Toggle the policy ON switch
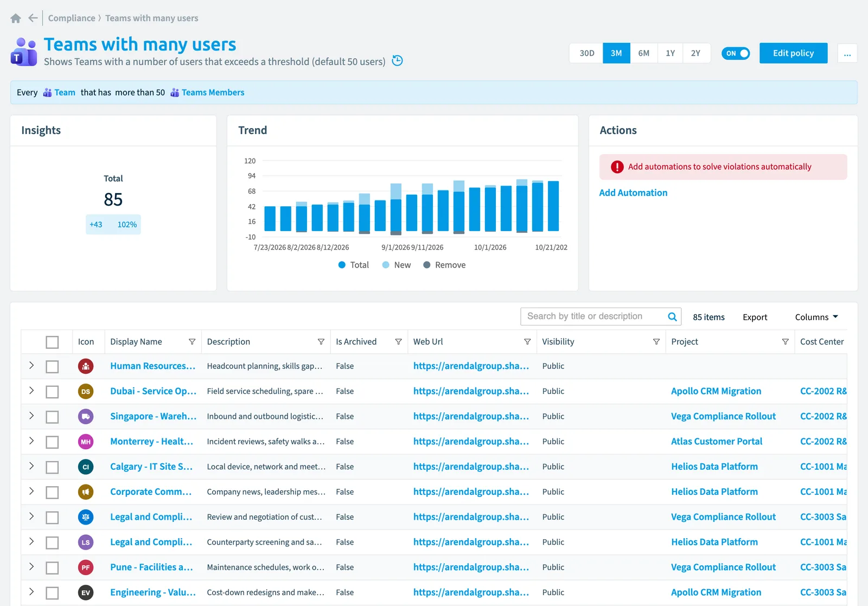This screenshot has height=606, width=868. (736, 53)
